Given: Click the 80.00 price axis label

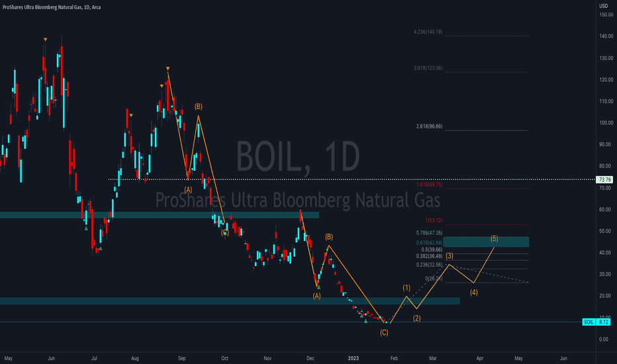Looking at the screenshot, I should 605,166.
